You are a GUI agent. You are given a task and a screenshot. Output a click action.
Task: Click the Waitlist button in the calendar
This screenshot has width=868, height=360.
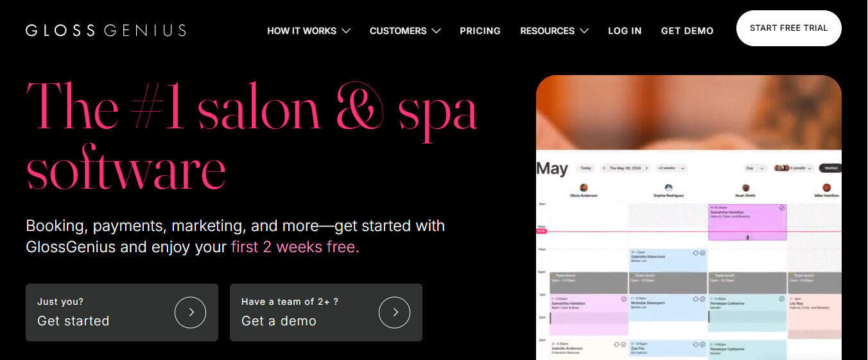pyautogui.click(x=831, y=168)
